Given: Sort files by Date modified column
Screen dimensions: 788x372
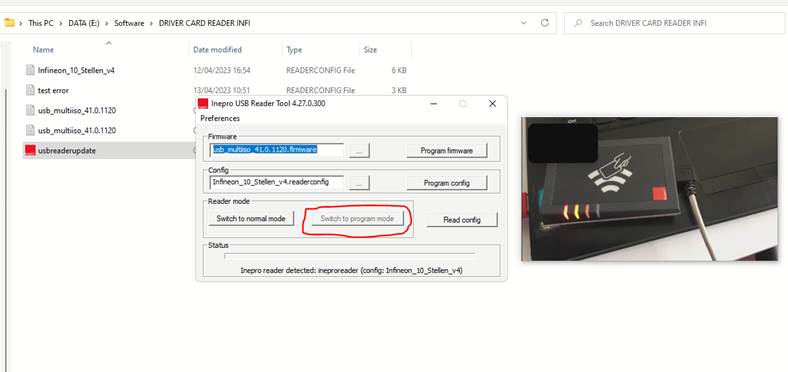Looking at the screenshot, I should [217, 50].
